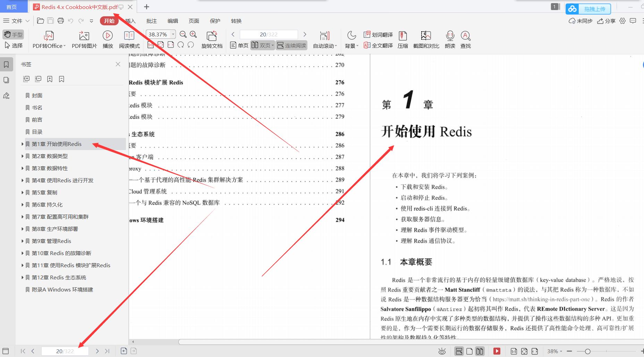Image resolution: width=644 pixels, height=357 pixels.
Task: Click the 拖拽上传 upload button
Action: pos(588,9)
